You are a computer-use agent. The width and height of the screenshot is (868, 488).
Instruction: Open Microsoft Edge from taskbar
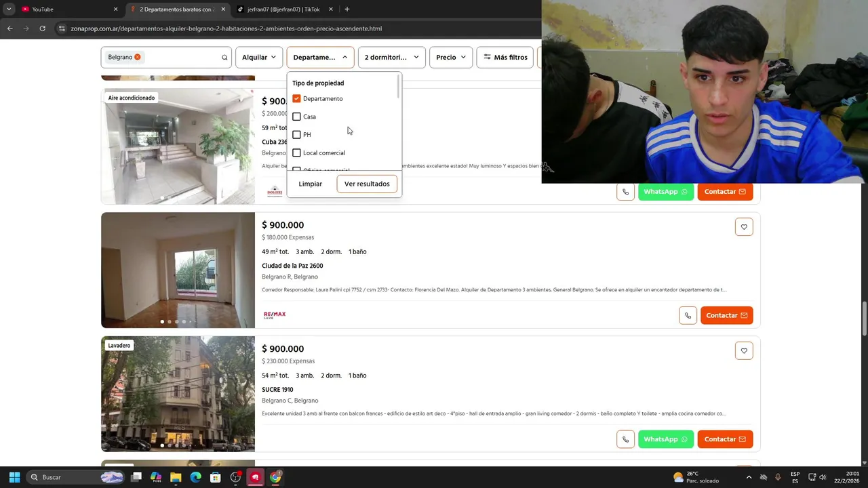pyautogui.click(x=195, y=477)
